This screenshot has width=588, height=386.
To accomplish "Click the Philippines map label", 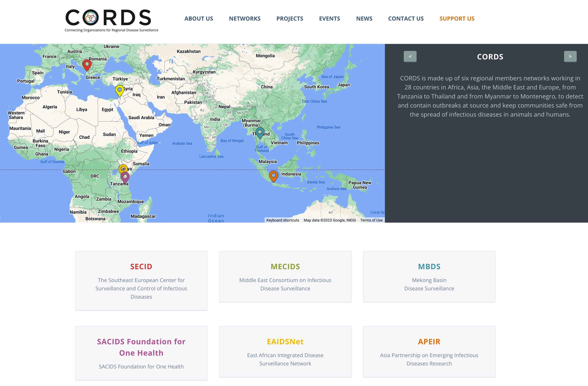I will (x=308, y=143).
